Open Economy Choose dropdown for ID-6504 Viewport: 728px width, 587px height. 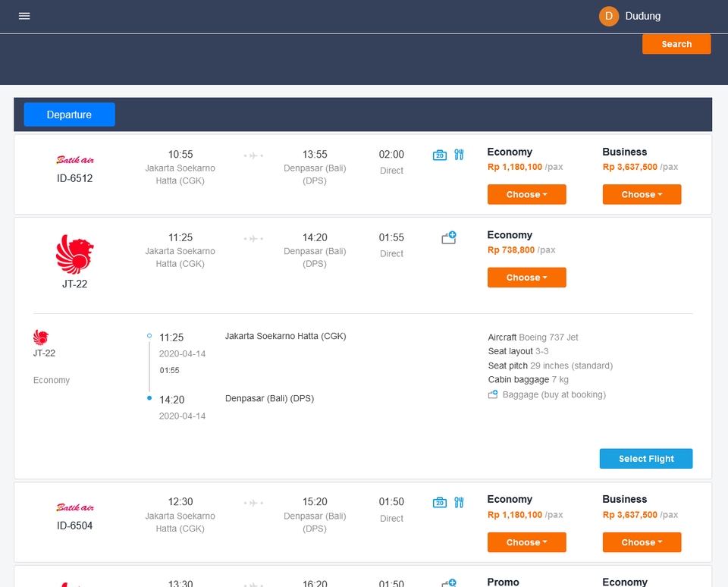pyautogui.click(x=526, y=542)
